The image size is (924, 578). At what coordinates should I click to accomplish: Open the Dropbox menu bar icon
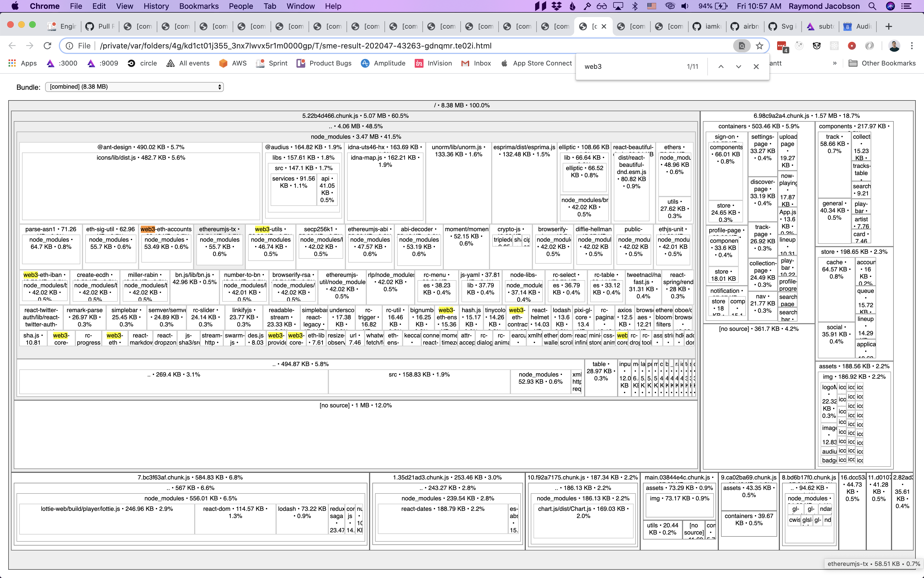(557, 6)
